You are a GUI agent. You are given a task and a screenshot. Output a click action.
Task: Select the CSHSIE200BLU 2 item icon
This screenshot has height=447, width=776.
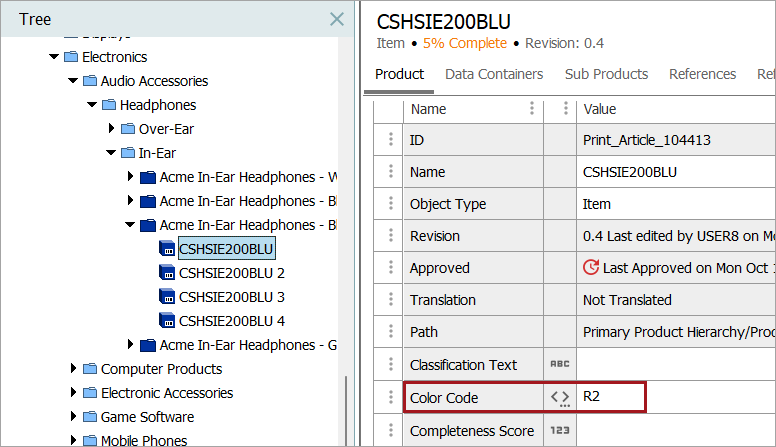[x=167, y=273]
